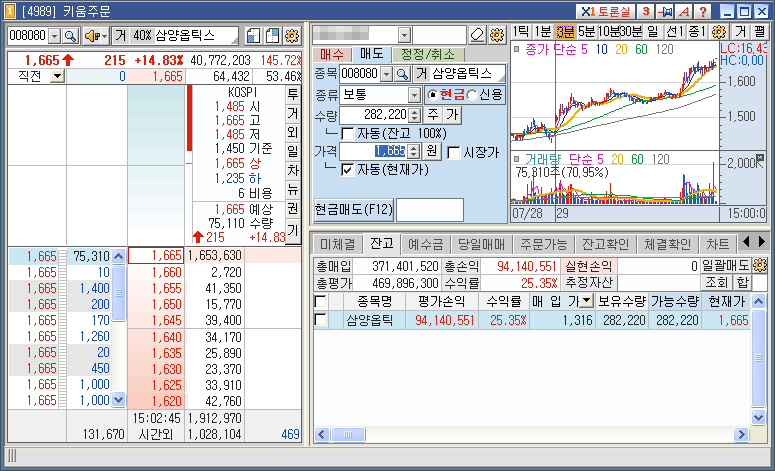The image size is (775, 471).
Task: Click the stock search magnifier beside code 008080 in the top-left toolbar
Action: point(71,36)
